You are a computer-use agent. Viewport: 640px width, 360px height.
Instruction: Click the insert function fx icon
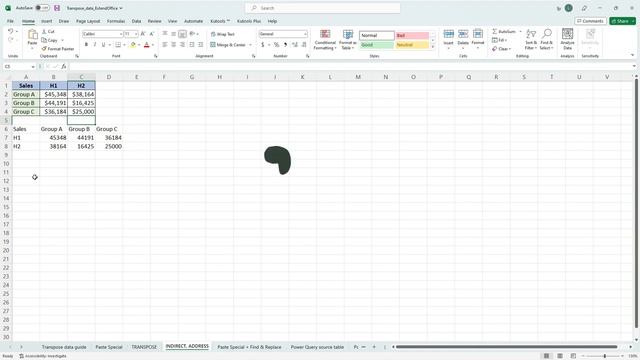(64, 66)
